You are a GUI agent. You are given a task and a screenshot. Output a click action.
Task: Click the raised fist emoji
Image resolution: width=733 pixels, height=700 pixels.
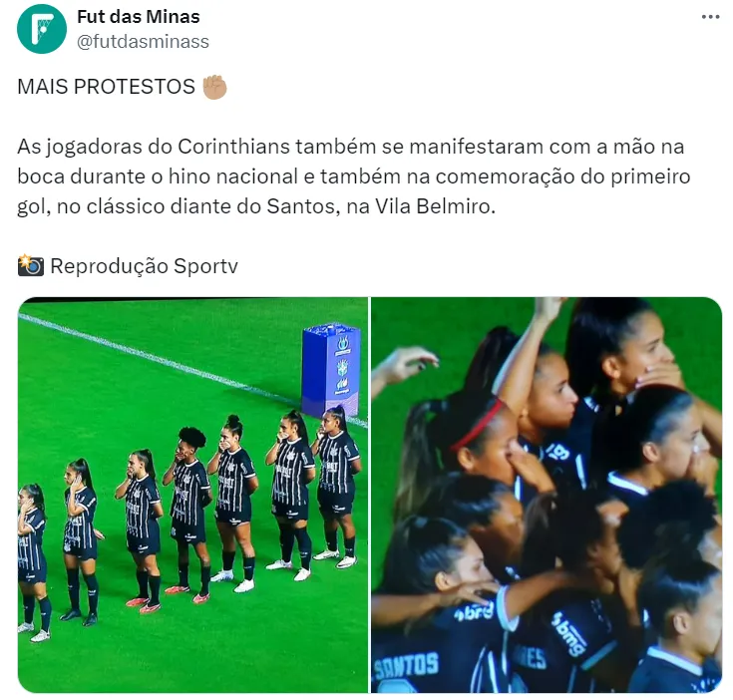point(214,87)
